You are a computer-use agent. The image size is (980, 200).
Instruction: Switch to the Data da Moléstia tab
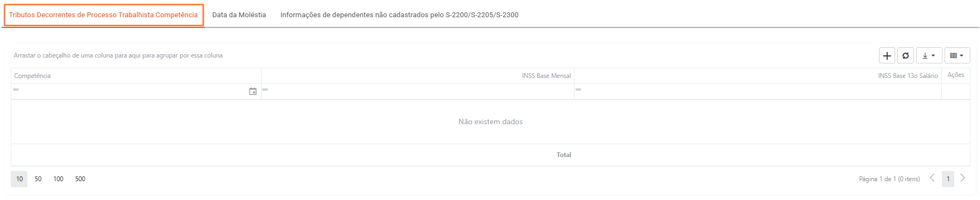(239, 15)
